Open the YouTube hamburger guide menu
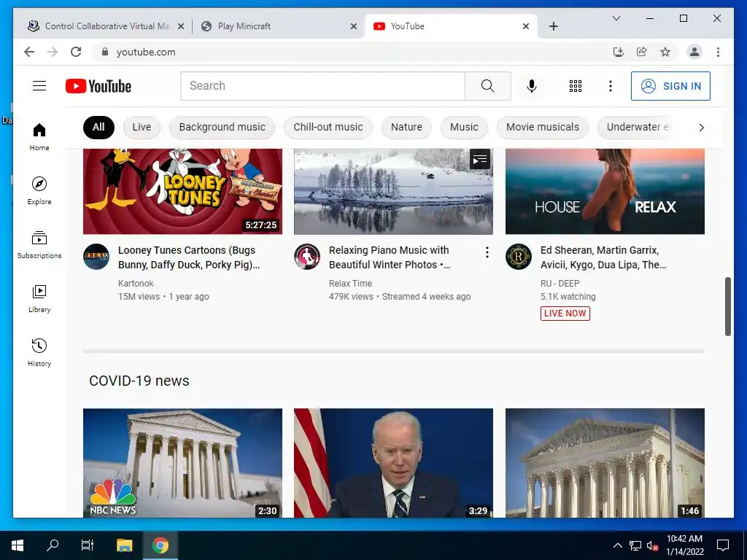 coord(39,86)
